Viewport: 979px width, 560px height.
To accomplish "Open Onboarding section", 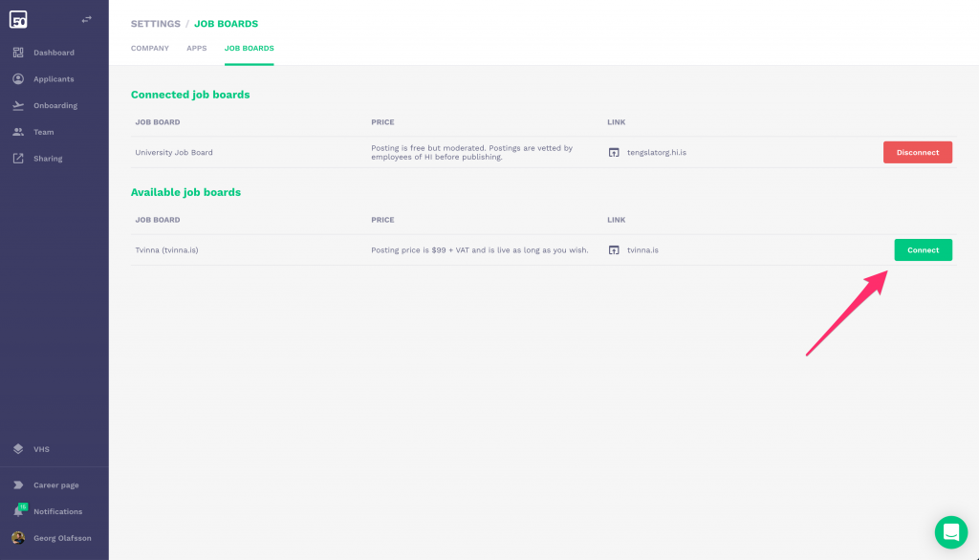I will (x=55, y=105).
